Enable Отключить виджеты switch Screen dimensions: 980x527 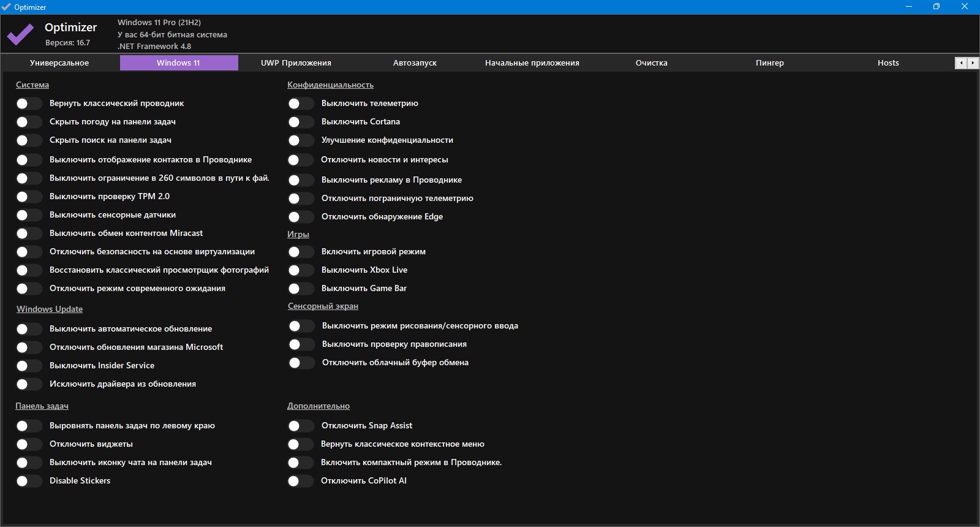29,444
